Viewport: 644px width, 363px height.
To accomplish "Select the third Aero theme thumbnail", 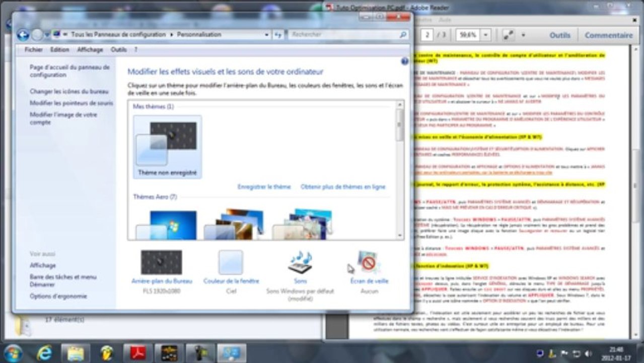I will 303,224.
